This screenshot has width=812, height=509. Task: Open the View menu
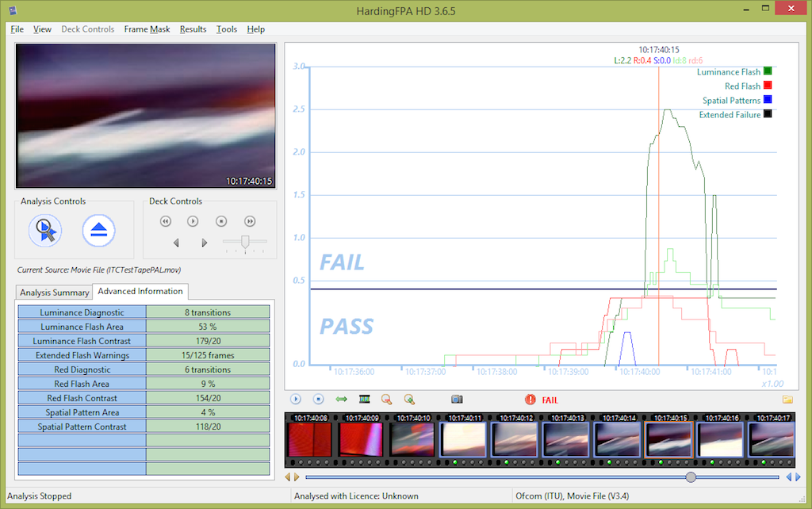[x=42, y=29]
